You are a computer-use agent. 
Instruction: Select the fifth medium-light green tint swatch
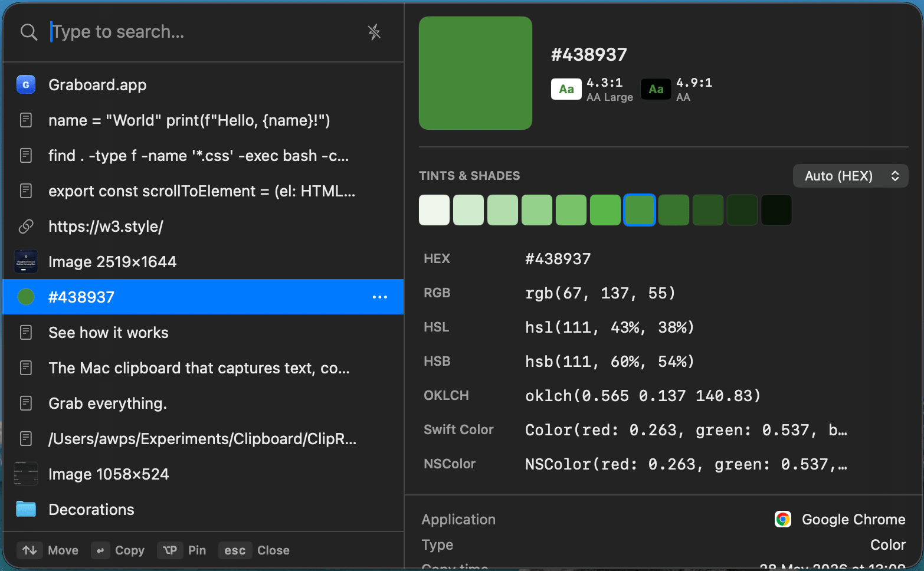571,210
